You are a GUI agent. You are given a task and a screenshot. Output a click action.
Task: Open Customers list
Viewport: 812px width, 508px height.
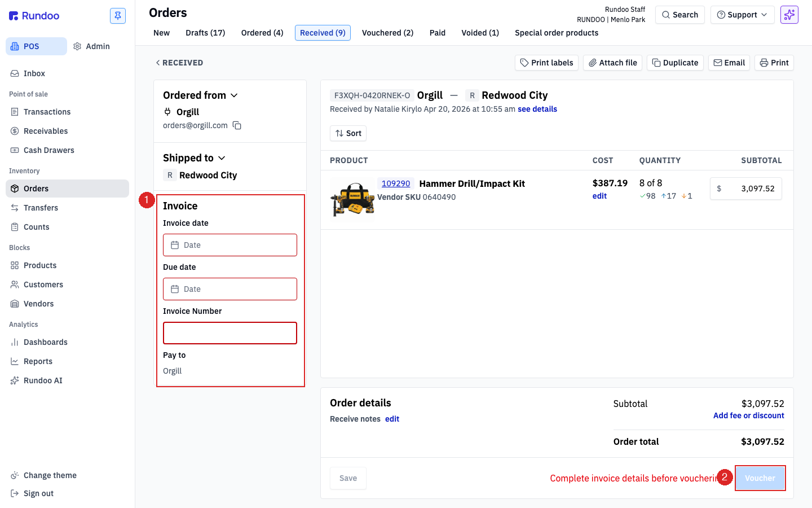(x=67, y=284)
